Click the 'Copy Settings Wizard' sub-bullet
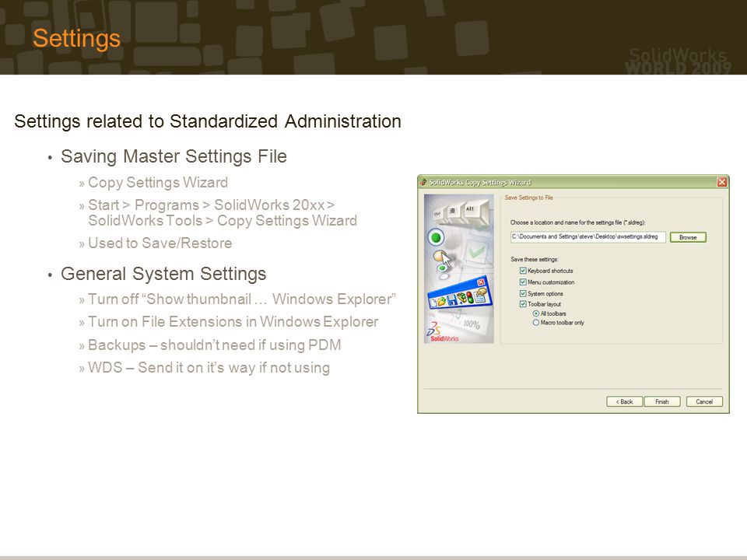This screenshot has height=560, width=747. (158, 182)
